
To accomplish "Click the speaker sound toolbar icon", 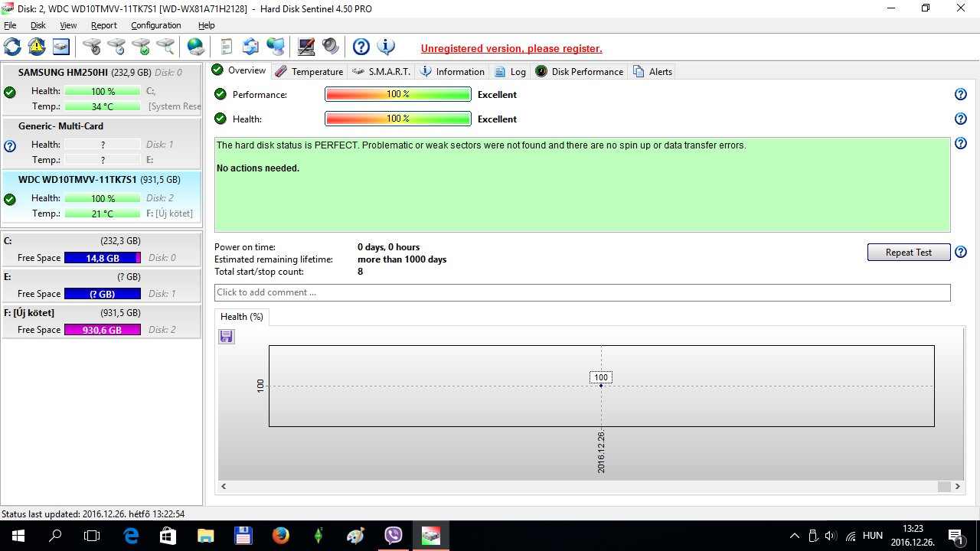I will [x=331, y=47].
